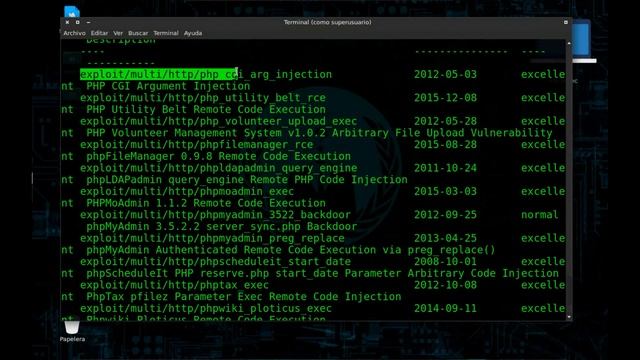
Task: Click the phpmyadmin_preg_replace exploit line
Action: tap(212, 238)
